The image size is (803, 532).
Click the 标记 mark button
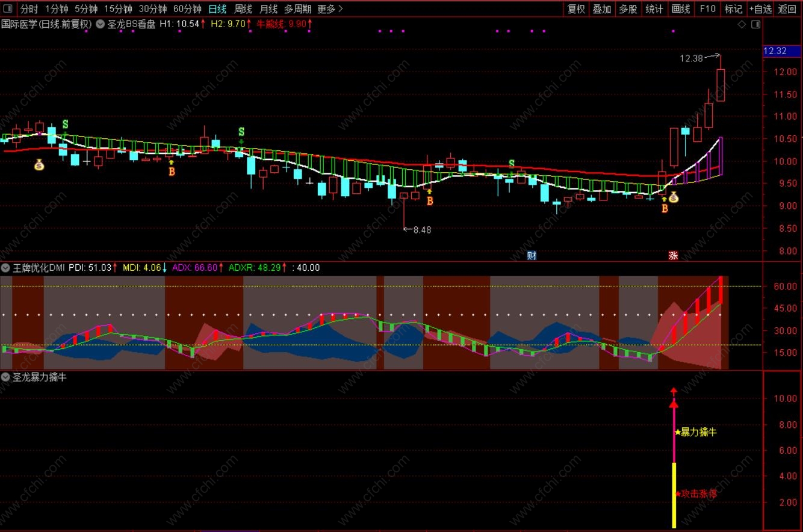pos(733,9)
